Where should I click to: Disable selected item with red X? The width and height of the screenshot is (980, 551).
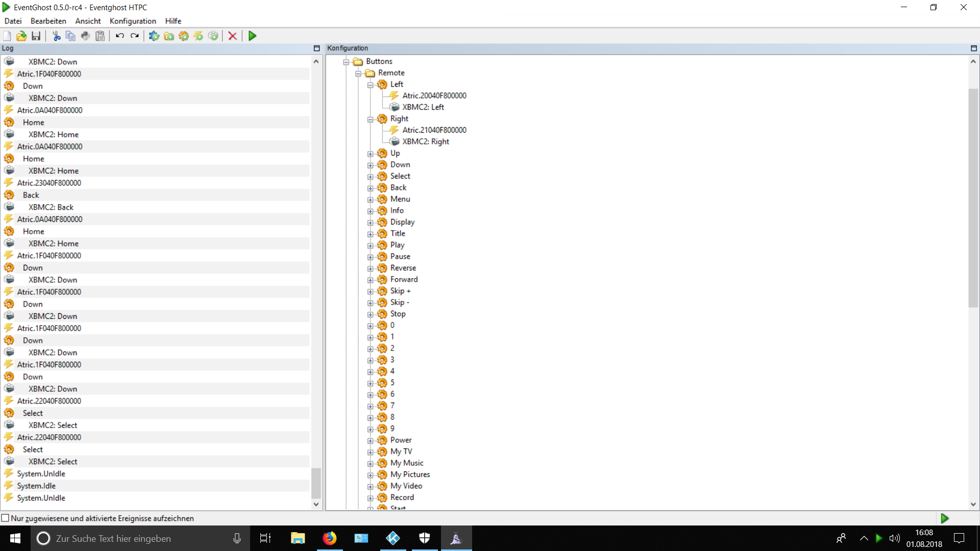tap(232, 36)
